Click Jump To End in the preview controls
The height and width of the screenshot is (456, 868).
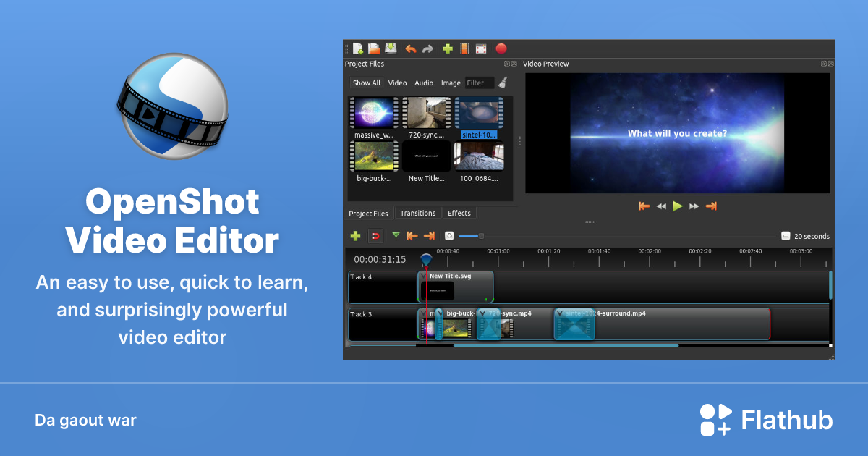pos(711,206)
